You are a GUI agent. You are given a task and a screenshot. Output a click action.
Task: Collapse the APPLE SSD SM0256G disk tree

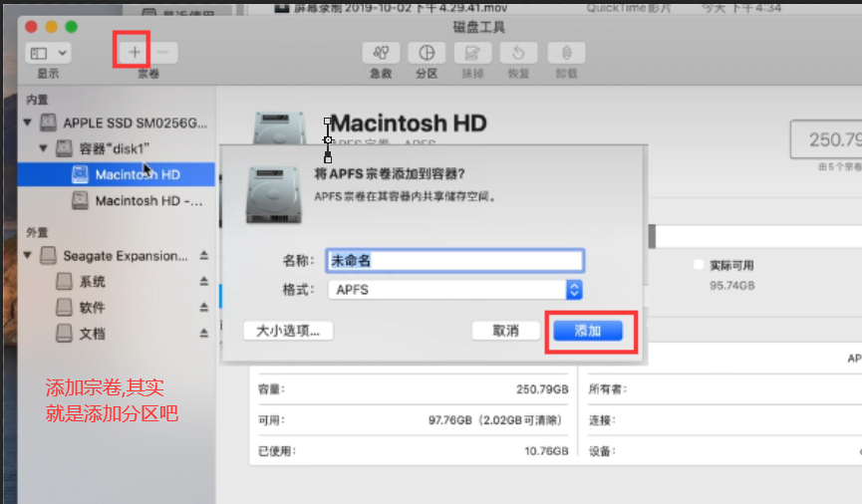tap(27, 122)
